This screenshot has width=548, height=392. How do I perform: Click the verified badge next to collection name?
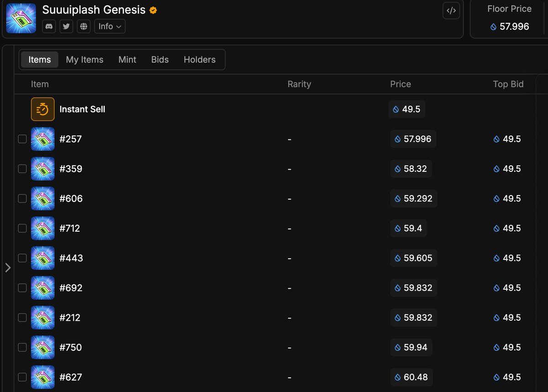click(x=153, y=10)
